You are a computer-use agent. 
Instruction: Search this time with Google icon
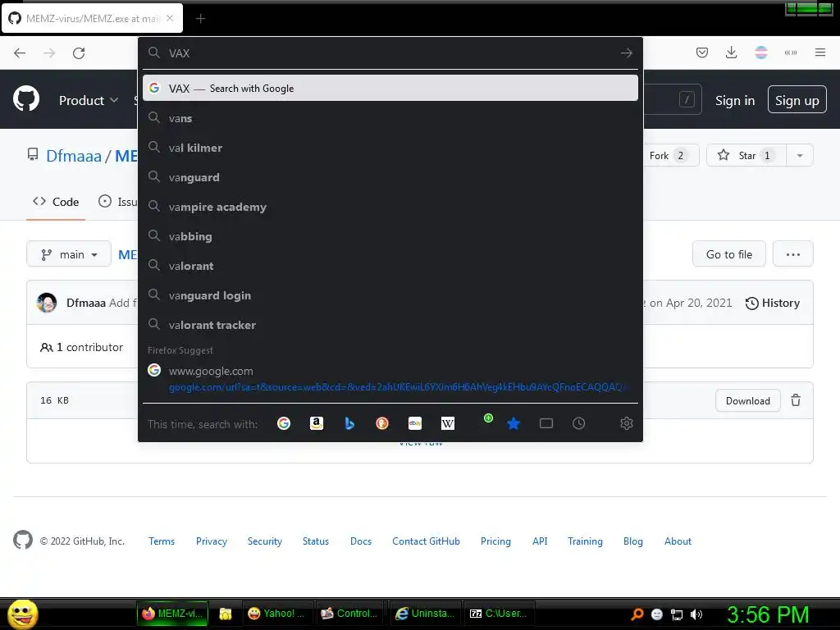(x=284, y=423)
